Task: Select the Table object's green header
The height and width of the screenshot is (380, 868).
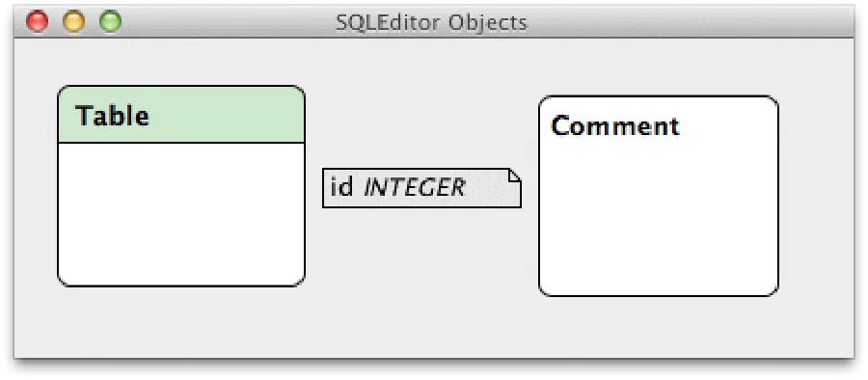Action: point(181,114)
